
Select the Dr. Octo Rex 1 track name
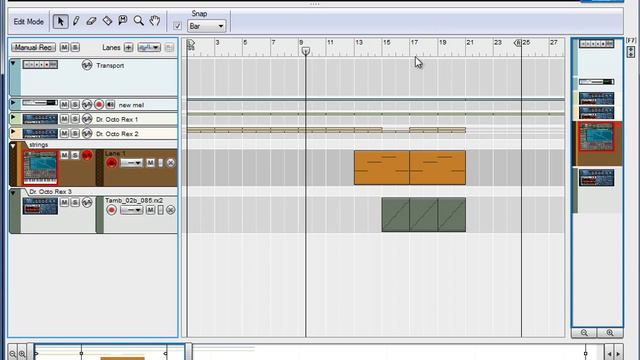(117, 120)
